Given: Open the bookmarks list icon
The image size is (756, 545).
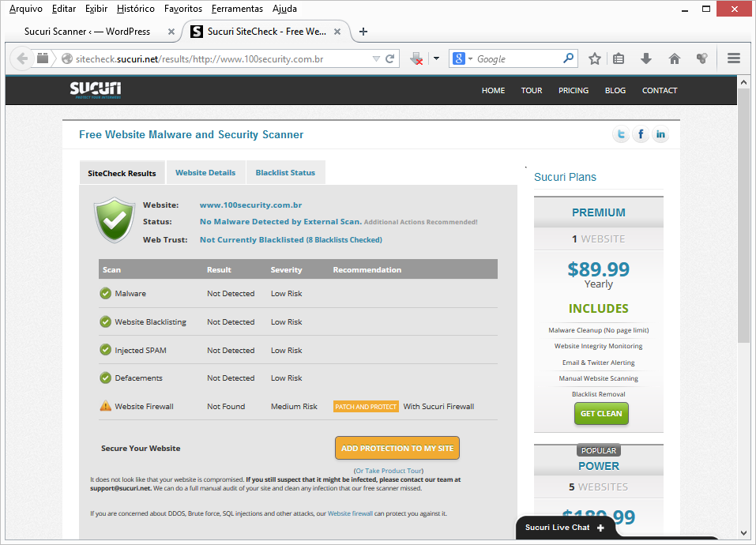Looking at the screenshot, I should [x=619, y=58].
